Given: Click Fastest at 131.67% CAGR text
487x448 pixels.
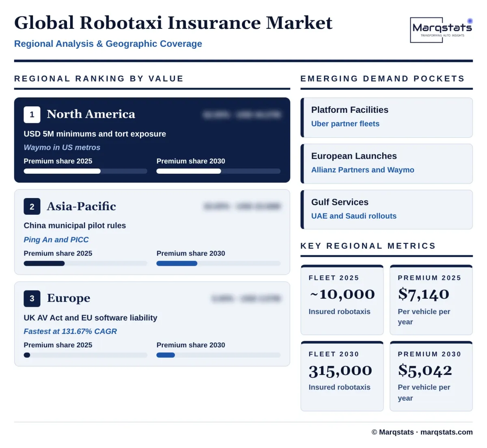Looking at the screenshot, I should [x=70, y=331].
